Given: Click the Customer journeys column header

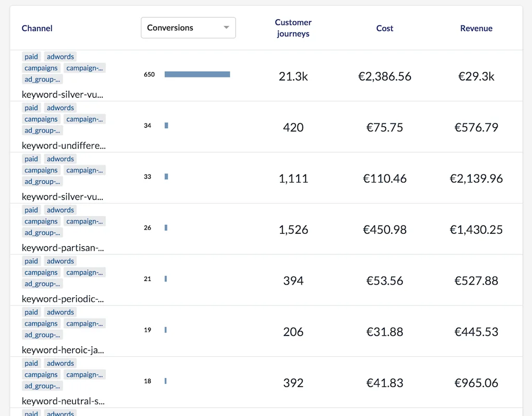Looking at the screenshot, I should [x=293, y=28].
